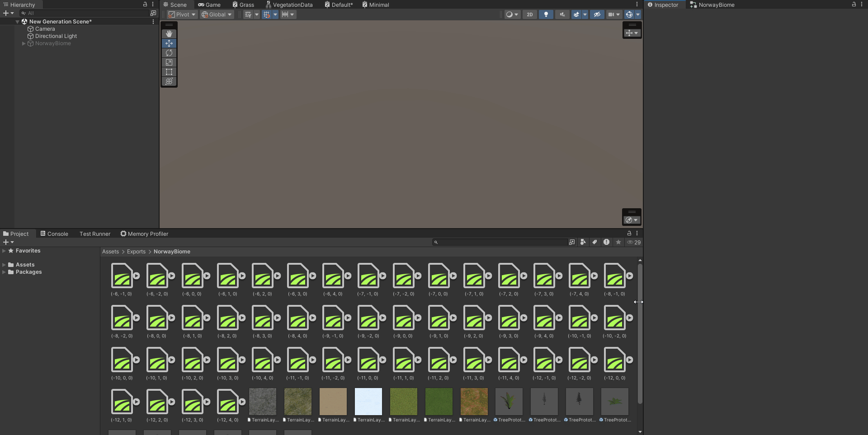Save search to favorites star icon

pos(618,242)
